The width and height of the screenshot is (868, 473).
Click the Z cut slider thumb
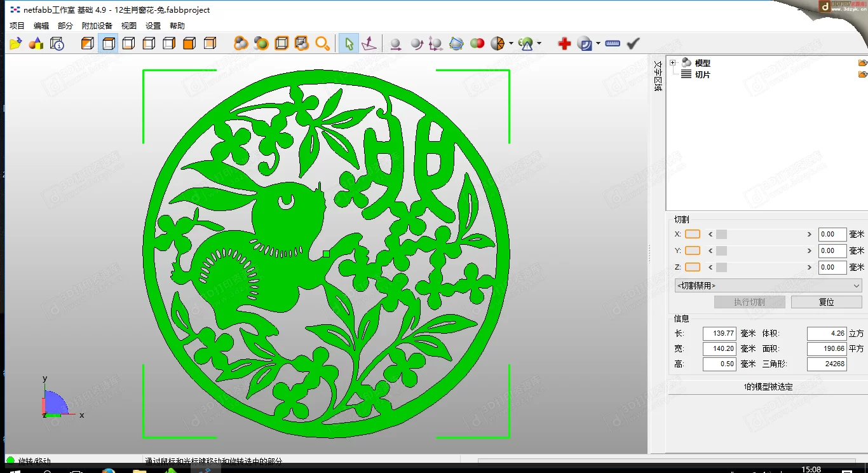[721, 267]
